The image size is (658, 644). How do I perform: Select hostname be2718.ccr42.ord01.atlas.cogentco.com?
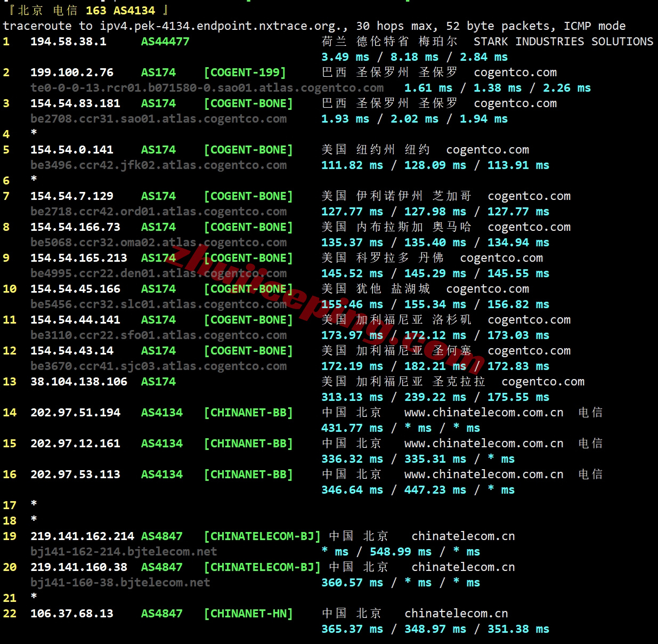coord(159,211)
